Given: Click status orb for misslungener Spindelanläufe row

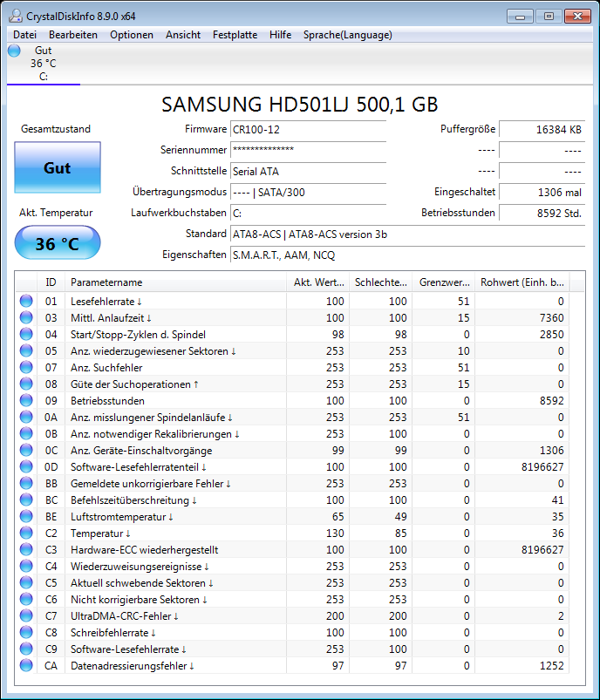Looking at the screenshot, I should point(26,417).
